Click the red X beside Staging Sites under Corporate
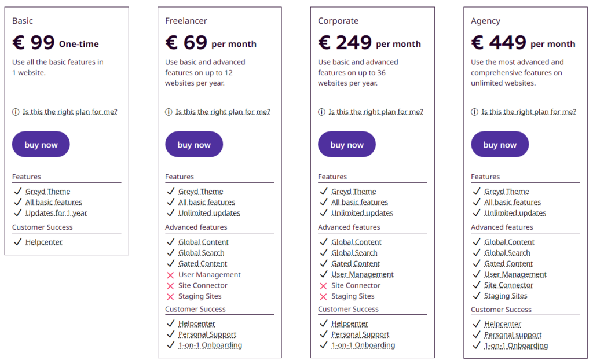 (x=324, y=296)
